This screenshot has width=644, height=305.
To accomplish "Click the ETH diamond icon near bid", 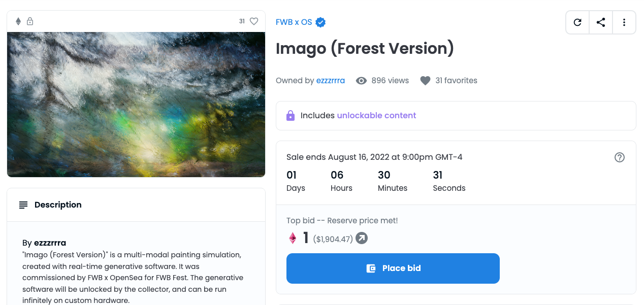I will point(293,238).
